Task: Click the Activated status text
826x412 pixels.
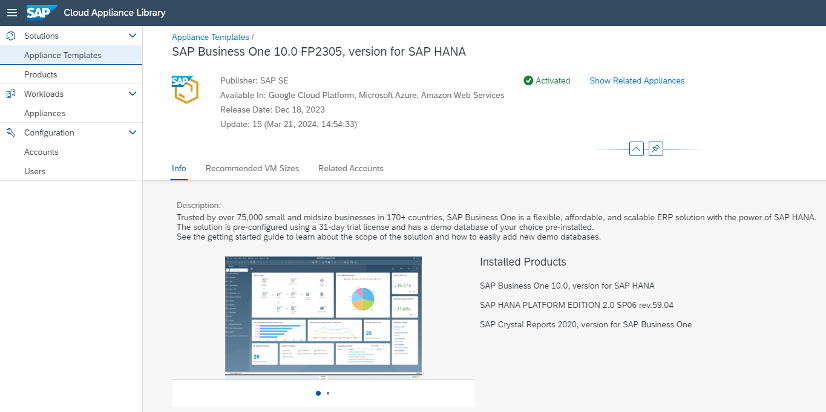Action: [553, 81]
